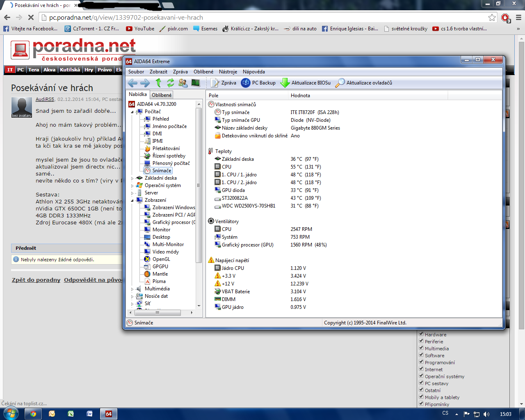Click the Chrome address bar
The height and width of the screenshot is (420, 525).
(267, 18)
